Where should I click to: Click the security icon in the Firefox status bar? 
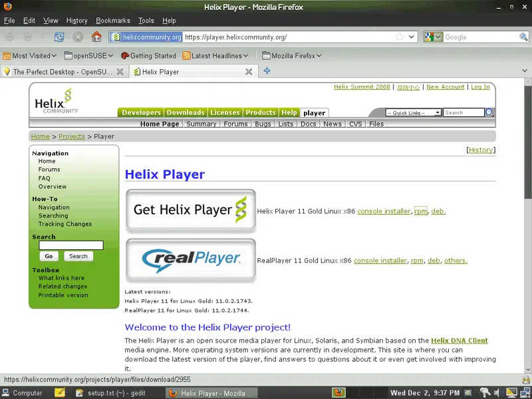525,379
